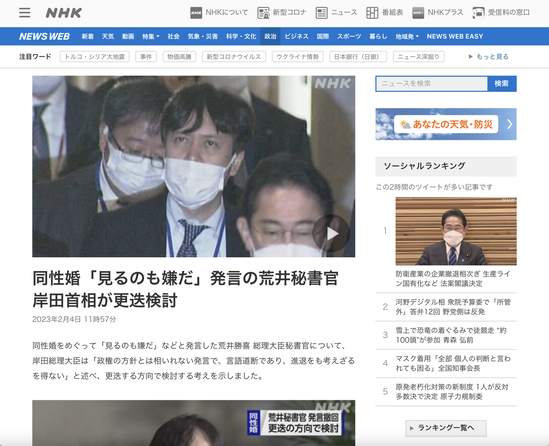
Task: Click the NHK logo
Action: pyautogui.click(x=64, y=13)
